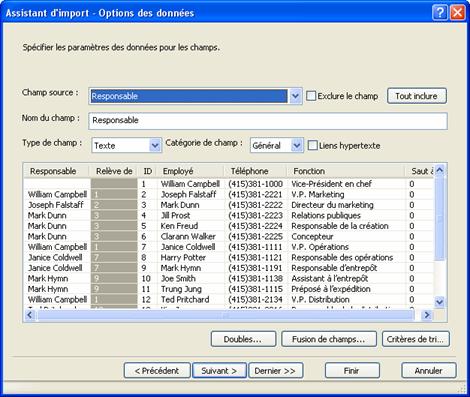The height and width of the screenshot is (397, 470).
Task: Click phone number (415)381-2134
Action: click(x=255, y=299)
